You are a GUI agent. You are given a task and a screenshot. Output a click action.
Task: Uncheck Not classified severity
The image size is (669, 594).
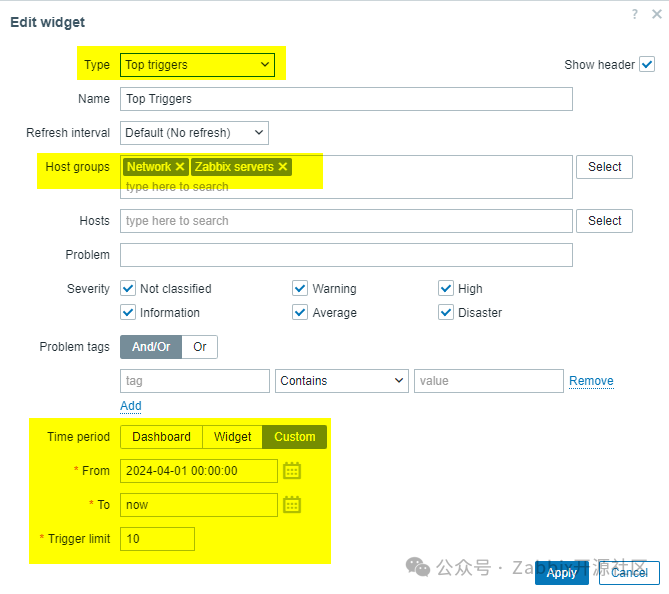point(128,288)
